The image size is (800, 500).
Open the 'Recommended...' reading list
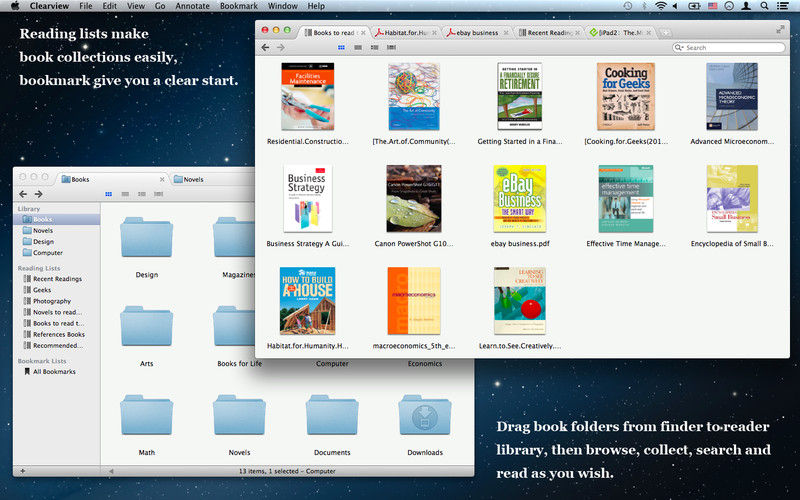[57, 345]
